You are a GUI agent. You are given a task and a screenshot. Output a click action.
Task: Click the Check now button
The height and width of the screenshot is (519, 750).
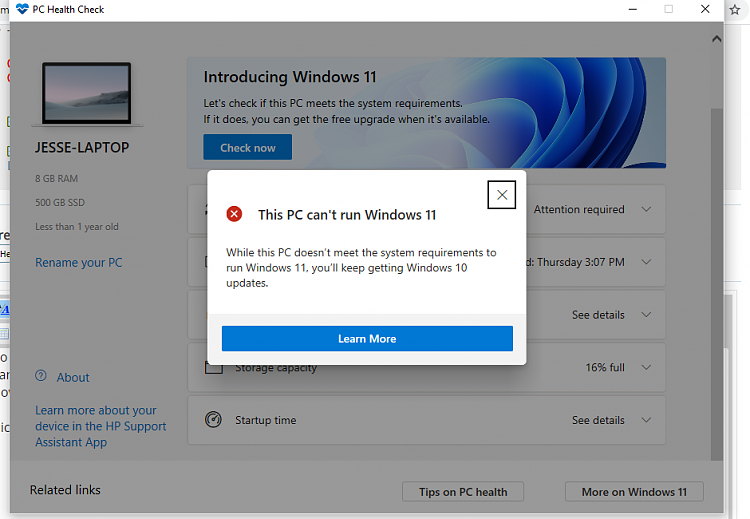coord(248,148)
